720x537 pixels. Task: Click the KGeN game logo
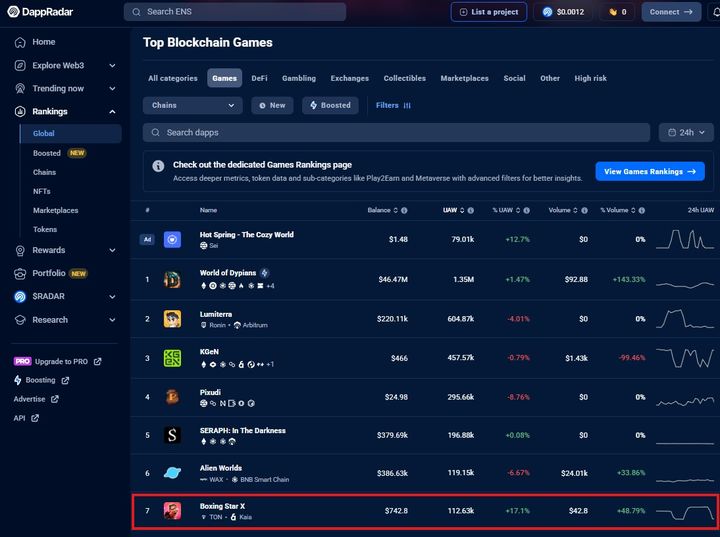172,358
